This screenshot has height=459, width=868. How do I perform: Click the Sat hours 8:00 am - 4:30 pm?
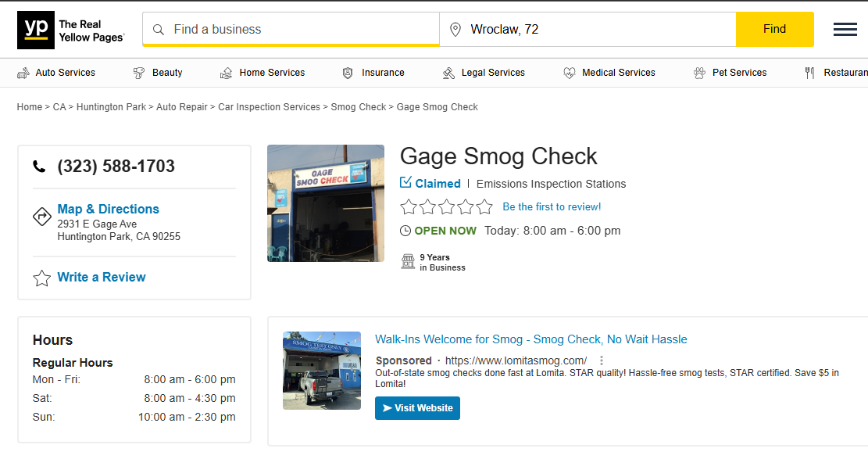click(189, 398)
